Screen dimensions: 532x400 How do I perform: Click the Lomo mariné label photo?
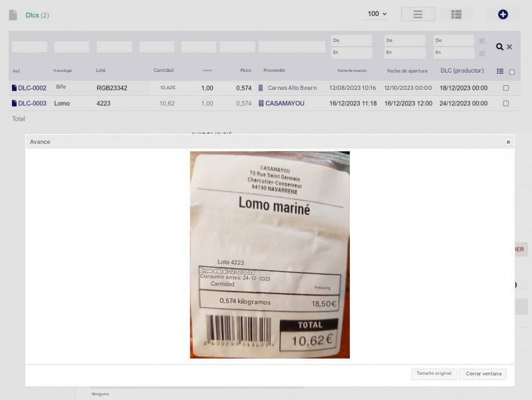tap(270, 255)
